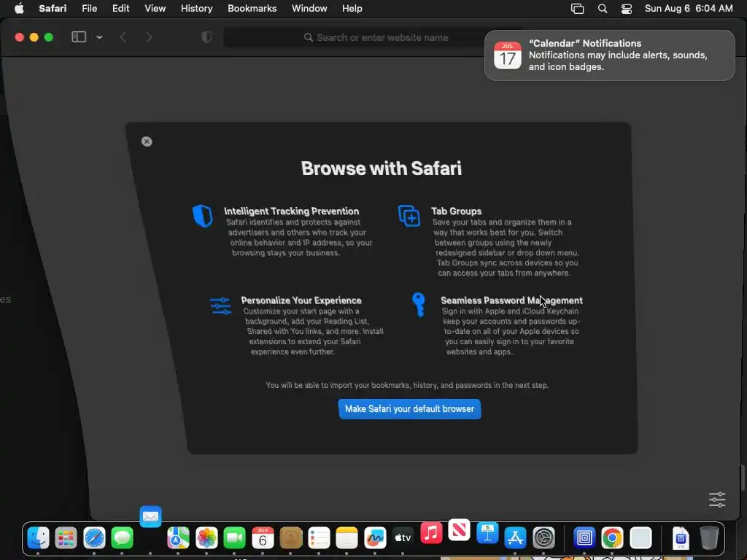
Task: Open the Apple menu
Action: (19, 8)
